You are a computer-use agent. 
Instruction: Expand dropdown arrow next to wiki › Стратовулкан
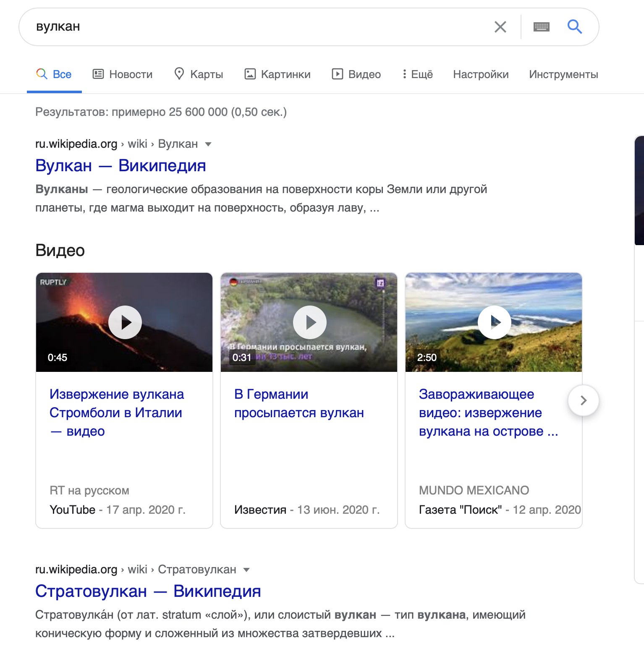tap(246, 570)
